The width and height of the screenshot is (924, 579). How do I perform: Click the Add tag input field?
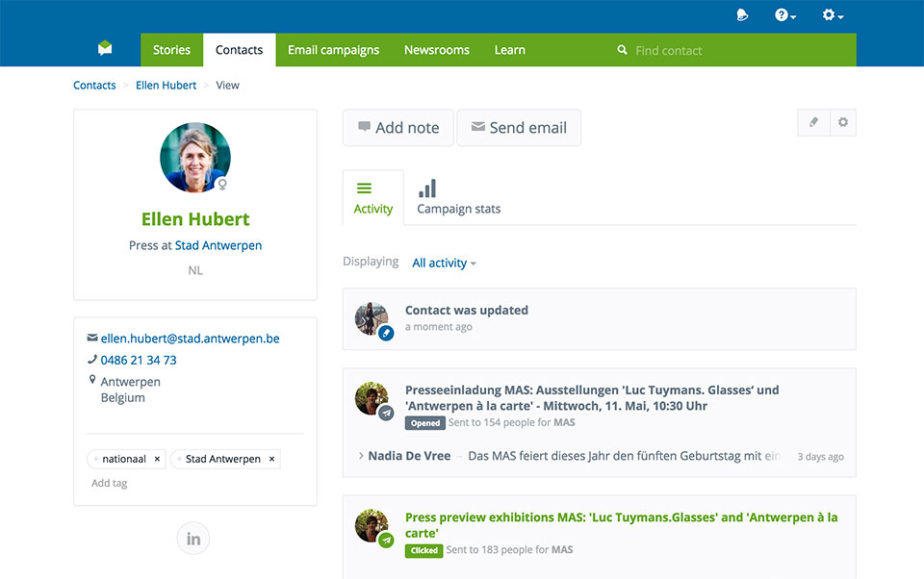click(110, 484)
